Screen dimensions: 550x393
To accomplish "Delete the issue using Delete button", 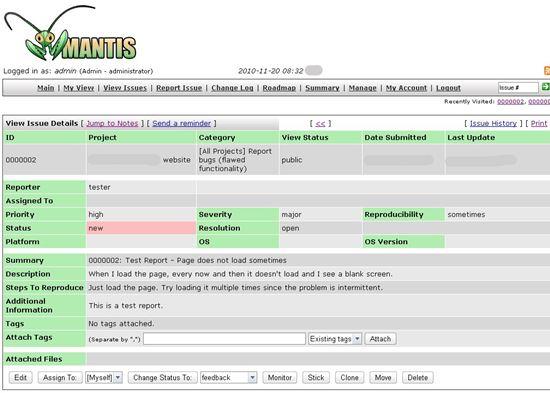I will 417,378.
